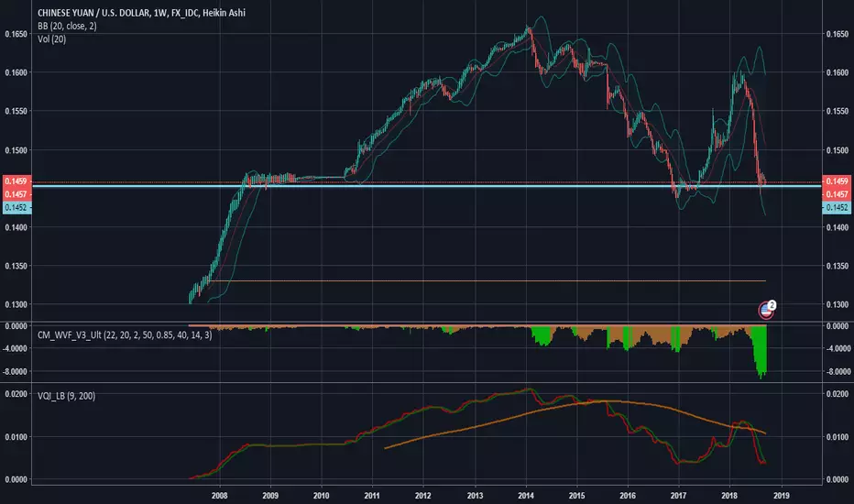This screenshot has height=504, width=854.
Task: Click the 0.0200 label on right VQI axis
Action: 838,393
